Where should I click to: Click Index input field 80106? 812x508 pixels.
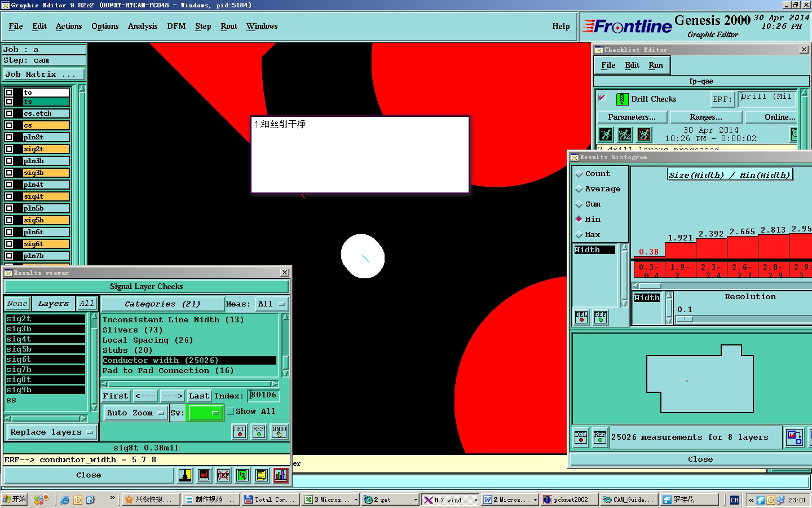click(263, 396)
